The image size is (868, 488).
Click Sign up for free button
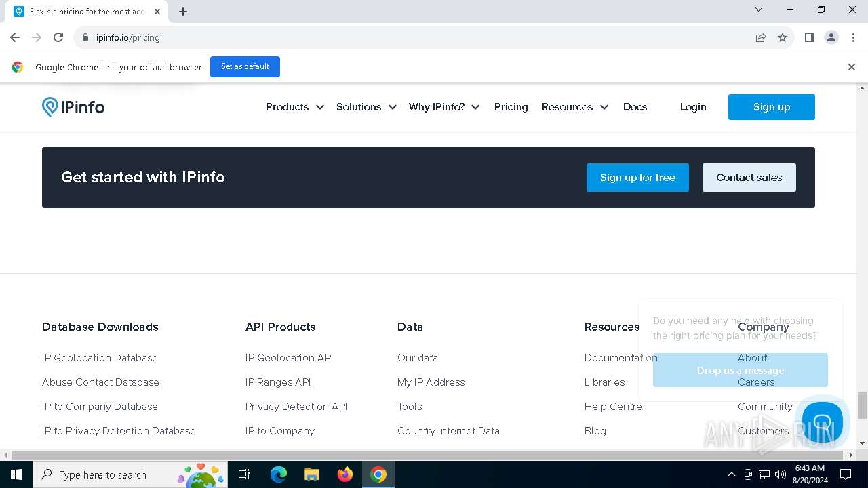[x=637, y=178]
